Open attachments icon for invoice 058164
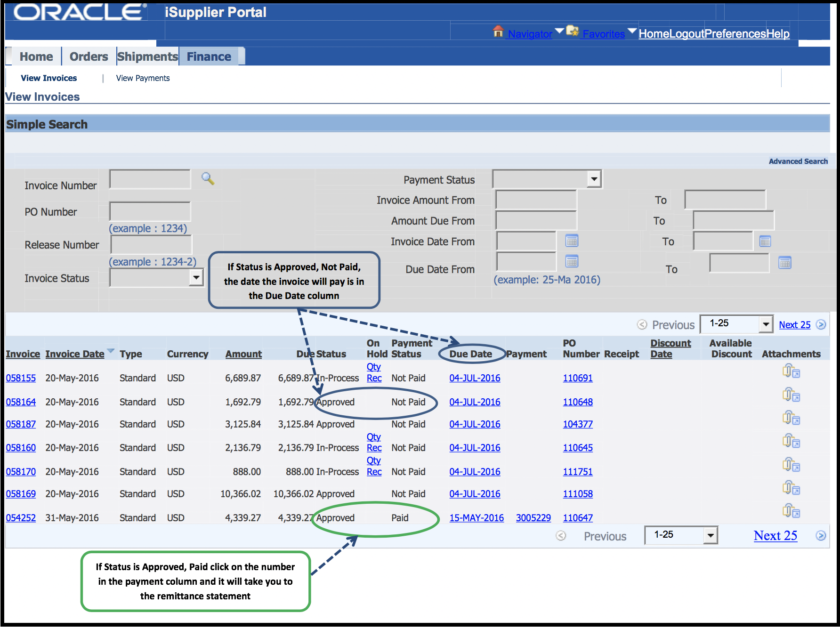840x629 pixels. (791, 395)
